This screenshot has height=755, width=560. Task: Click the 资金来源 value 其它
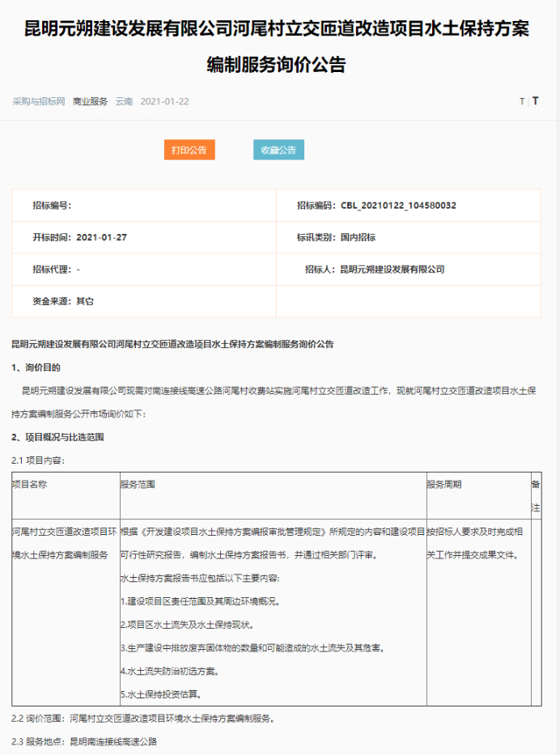pyautogui.click(x=85, y=301)
